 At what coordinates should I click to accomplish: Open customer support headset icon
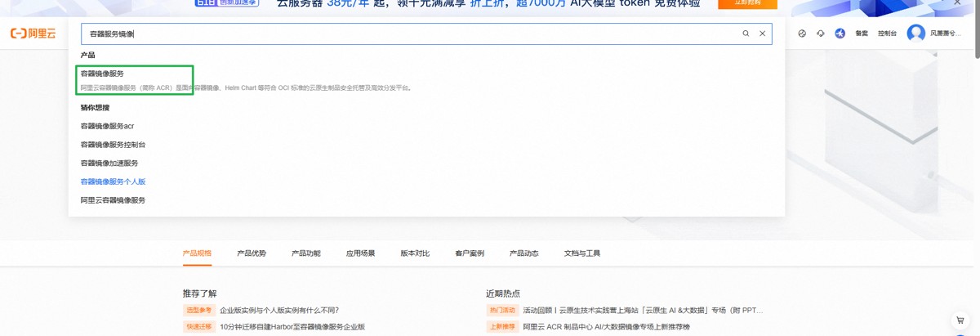821,34
